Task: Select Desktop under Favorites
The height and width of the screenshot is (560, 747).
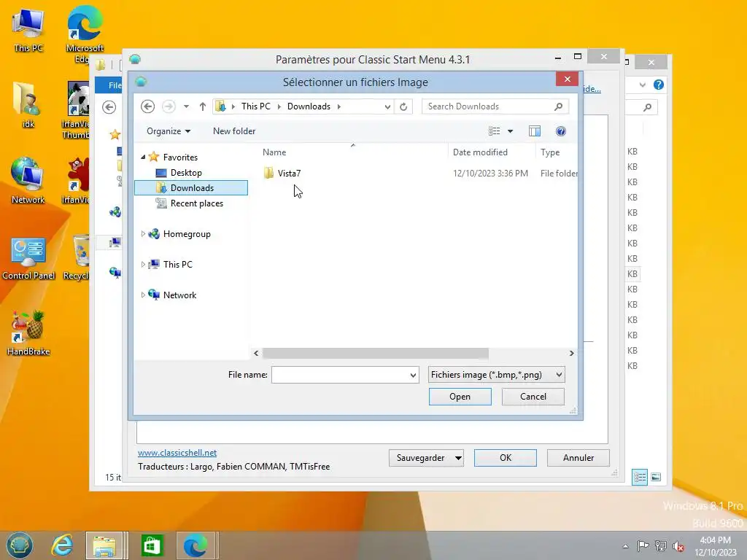Action: point(186,172)
